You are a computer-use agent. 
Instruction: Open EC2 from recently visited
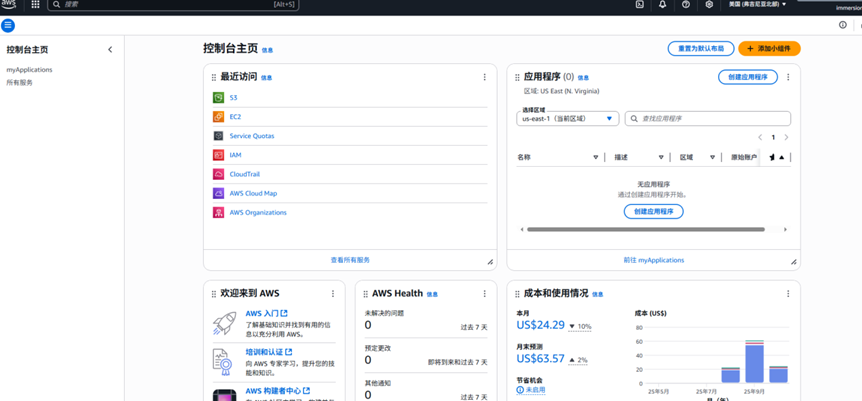tap(235, 117)
